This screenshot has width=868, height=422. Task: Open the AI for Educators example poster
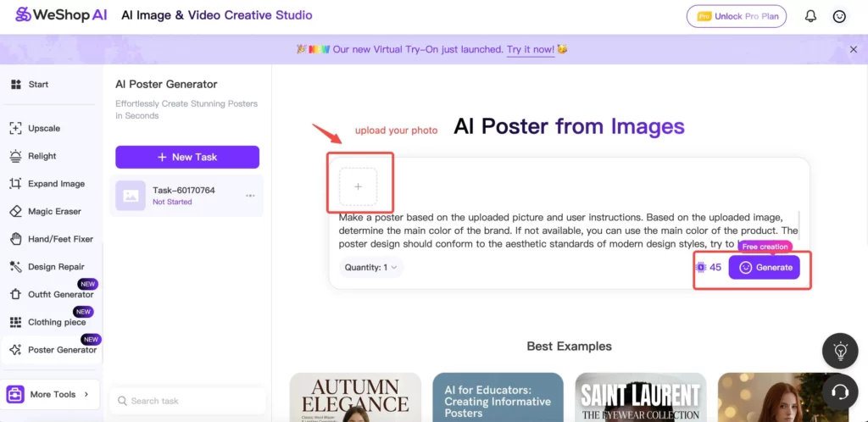[x=498, y=397]
